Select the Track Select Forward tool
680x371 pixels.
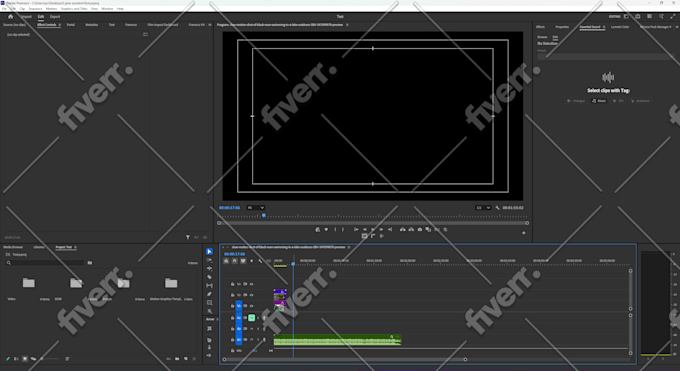click(209, 260)
